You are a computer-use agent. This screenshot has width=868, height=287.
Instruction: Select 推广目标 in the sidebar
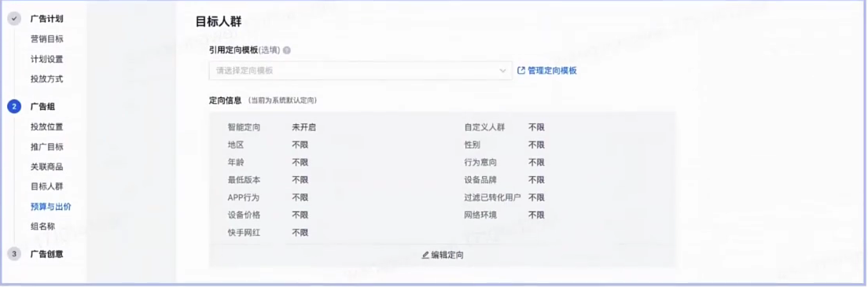[46, 147]
